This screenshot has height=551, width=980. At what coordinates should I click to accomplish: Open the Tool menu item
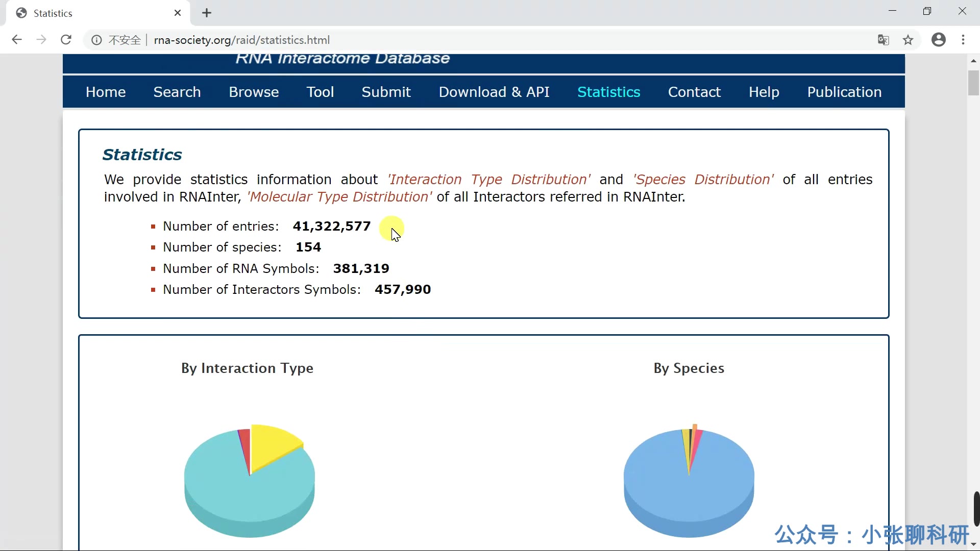click(320, 92)
